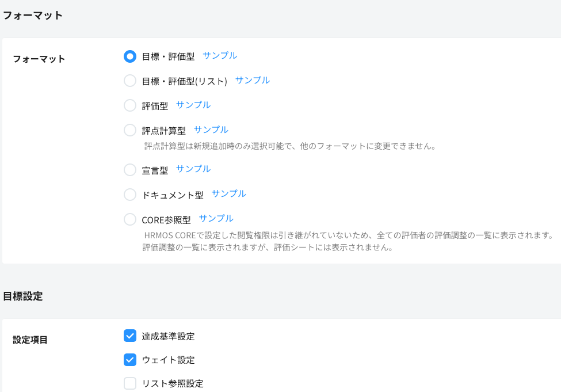Image resolution: width=561 pixels, height=392 pixels.
Task: Uncheck the 達成基準設定 checkbox
Action: click(x=130, y=336)
